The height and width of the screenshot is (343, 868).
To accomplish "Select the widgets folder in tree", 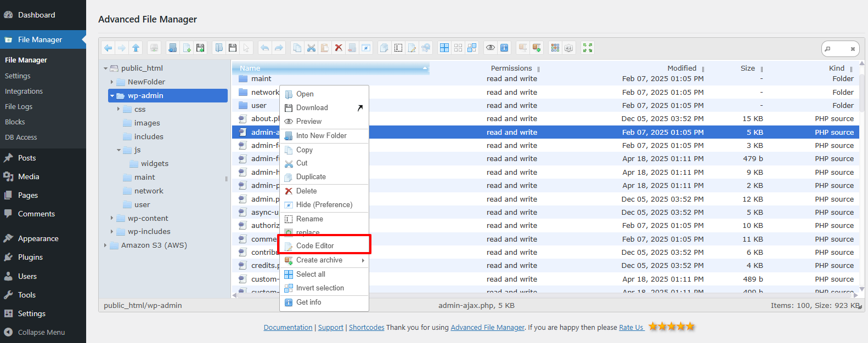I will click(x=155, y=164).
